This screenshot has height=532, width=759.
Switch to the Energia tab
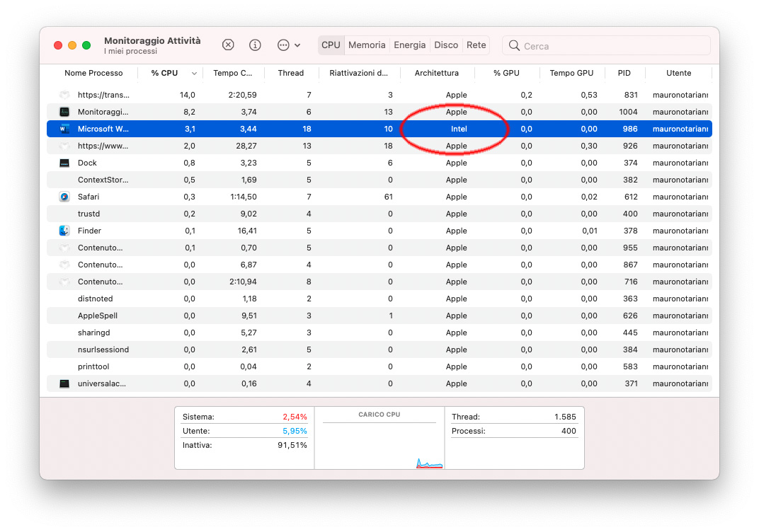point(410,45)
